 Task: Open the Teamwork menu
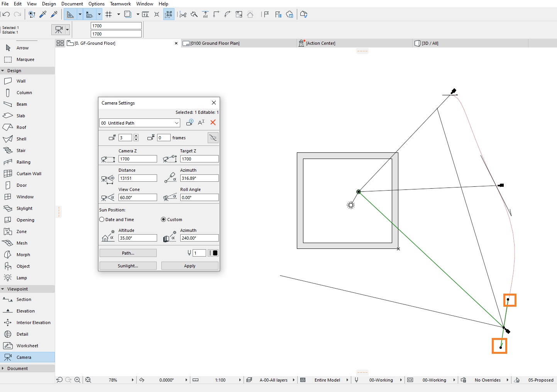point(120,3)
